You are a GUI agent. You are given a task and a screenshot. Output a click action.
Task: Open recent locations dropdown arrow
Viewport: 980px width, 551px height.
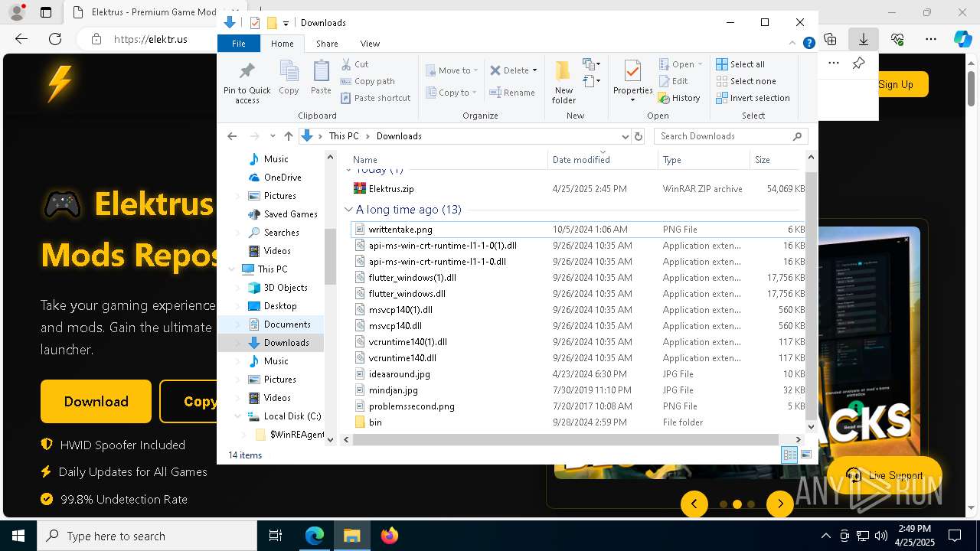(273, 136)
